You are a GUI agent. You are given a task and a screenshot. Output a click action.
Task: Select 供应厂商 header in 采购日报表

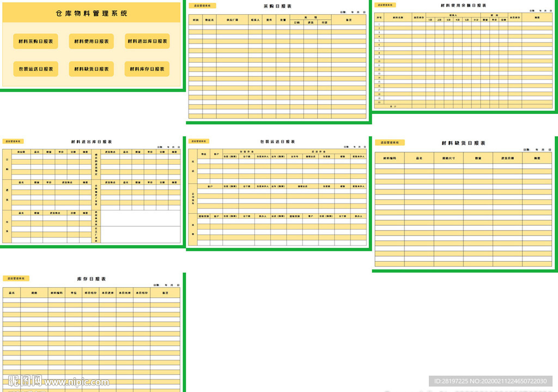232,20
